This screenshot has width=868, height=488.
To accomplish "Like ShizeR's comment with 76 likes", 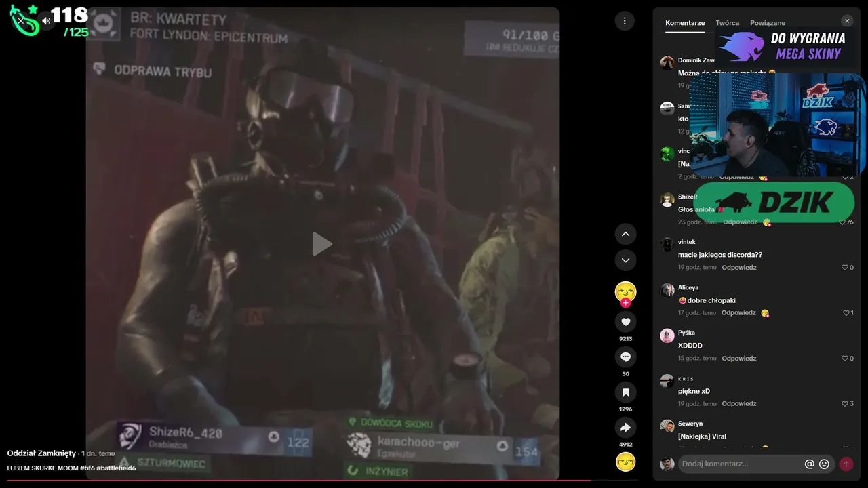I will tap(843, 222).
